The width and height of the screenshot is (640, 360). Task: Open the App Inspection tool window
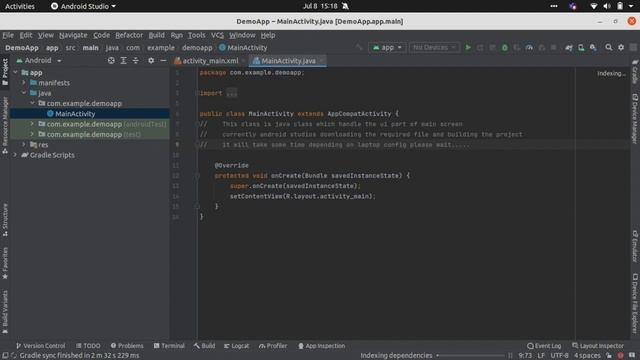[x=321, y=346]
